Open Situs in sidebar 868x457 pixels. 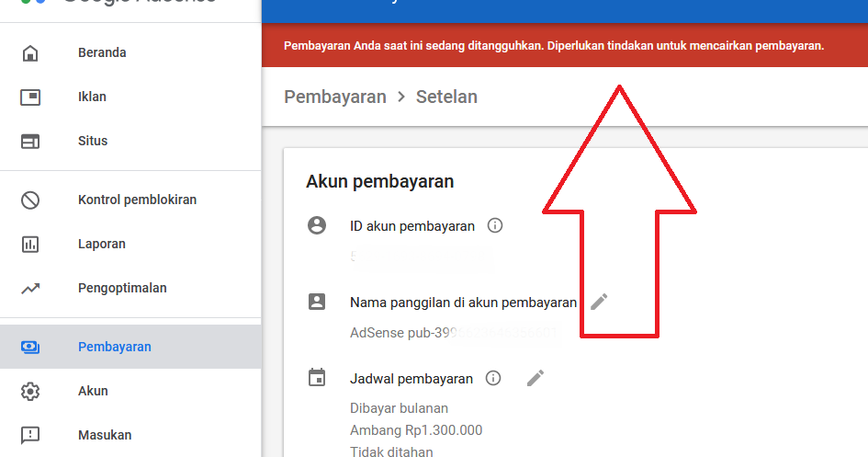pos(130,142)
